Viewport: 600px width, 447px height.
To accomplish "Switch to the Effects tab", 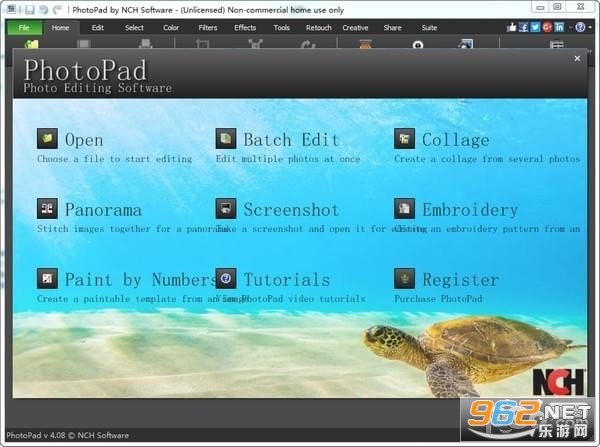I will (245, 28).
